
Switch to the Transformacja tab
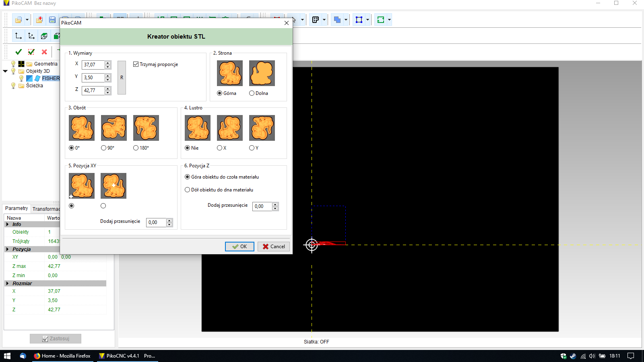[46, 209]
